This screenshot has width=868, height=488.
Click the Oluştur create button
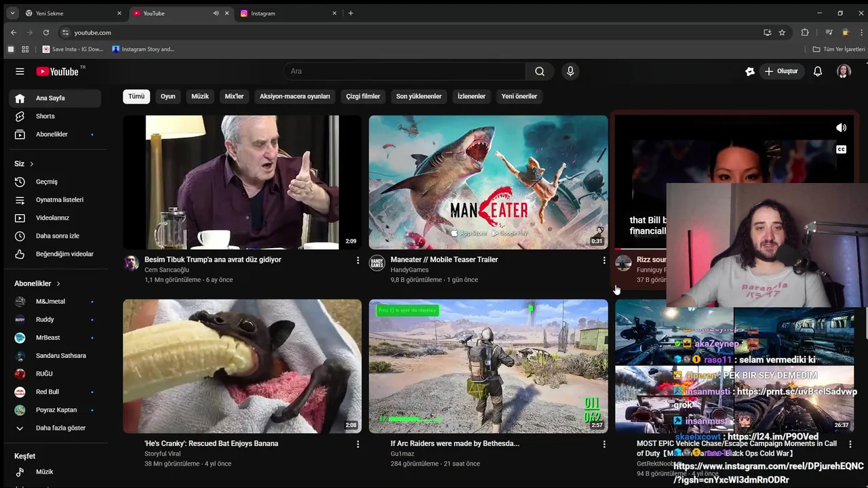pos(781,71)
